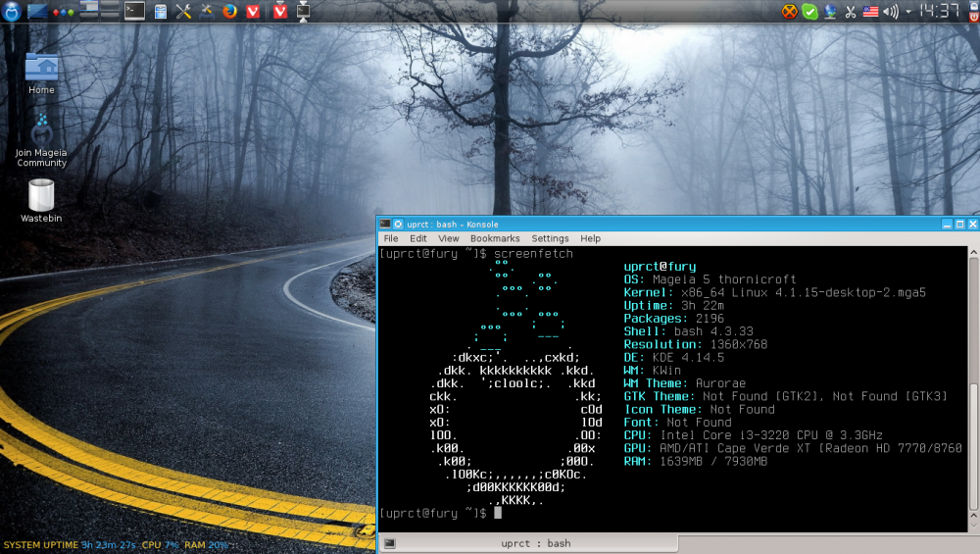Click the 'Resolution: 1360x768' line
This screenshot has width=980, height=554.
(x=695, y=344)
